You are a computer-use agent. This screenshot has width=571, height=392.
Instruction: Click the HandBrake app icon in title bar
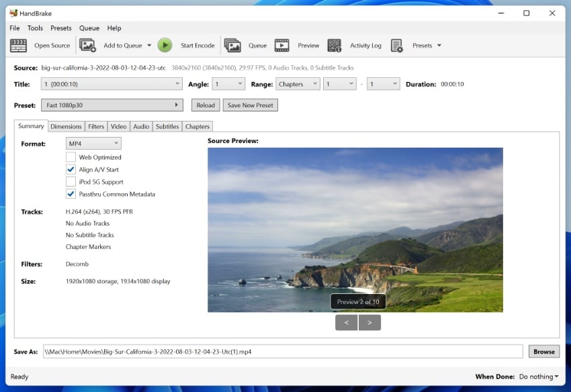(13, 13)
